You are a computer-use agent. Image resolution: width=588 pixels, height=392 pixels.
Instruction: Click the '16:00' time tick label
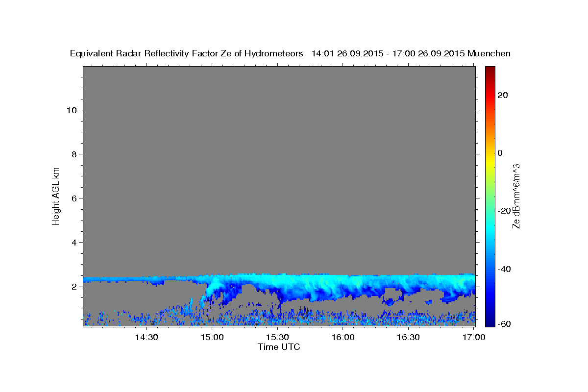pyautogui.click(x=343, y=337)
